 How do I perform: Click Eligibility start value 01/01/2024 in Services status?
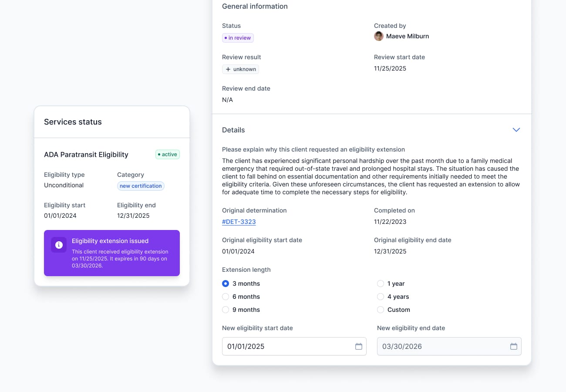tap(60, 216)
